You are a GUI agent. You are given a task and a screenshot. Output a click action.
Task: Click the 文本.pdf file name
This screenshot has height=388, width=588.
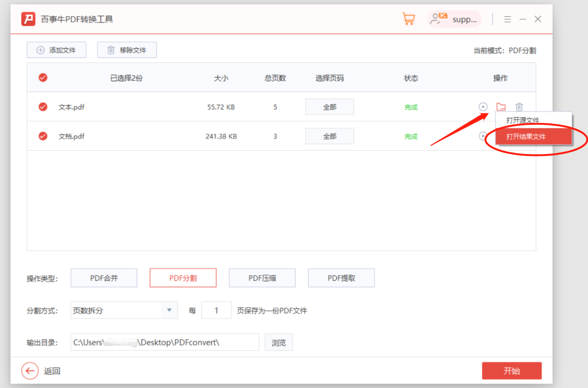tap(72, 107)
